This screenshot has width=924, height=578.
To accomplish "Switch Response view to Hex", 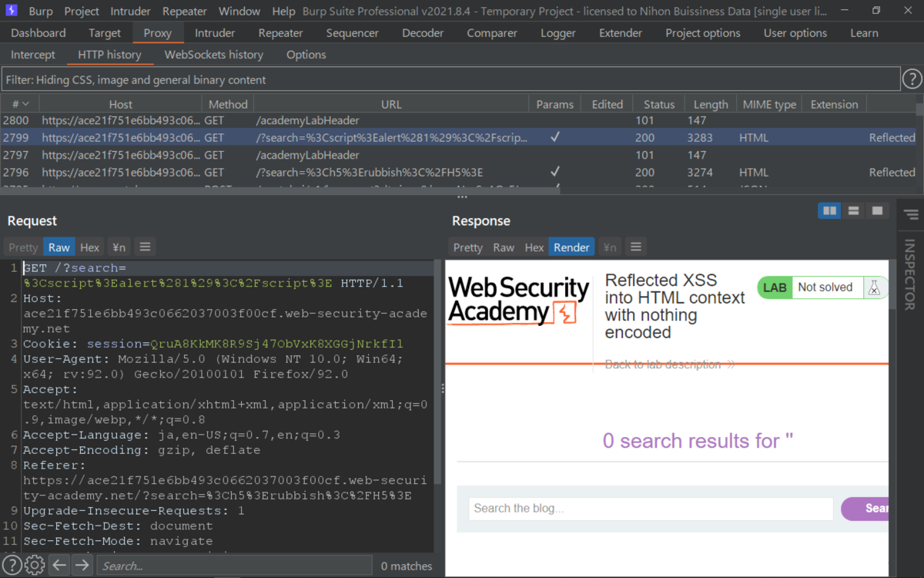I will click(x=534, y=247).
